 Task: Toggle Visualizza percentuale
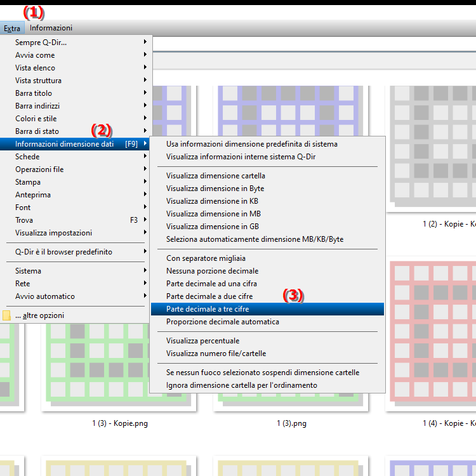tap(267, 341)
